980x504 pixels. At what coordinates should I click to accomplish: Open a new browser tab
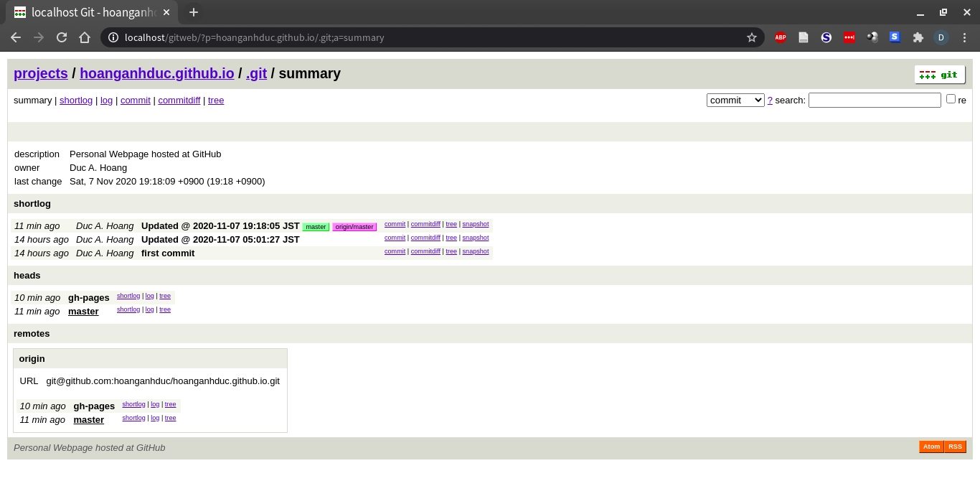tap(193, 12)
